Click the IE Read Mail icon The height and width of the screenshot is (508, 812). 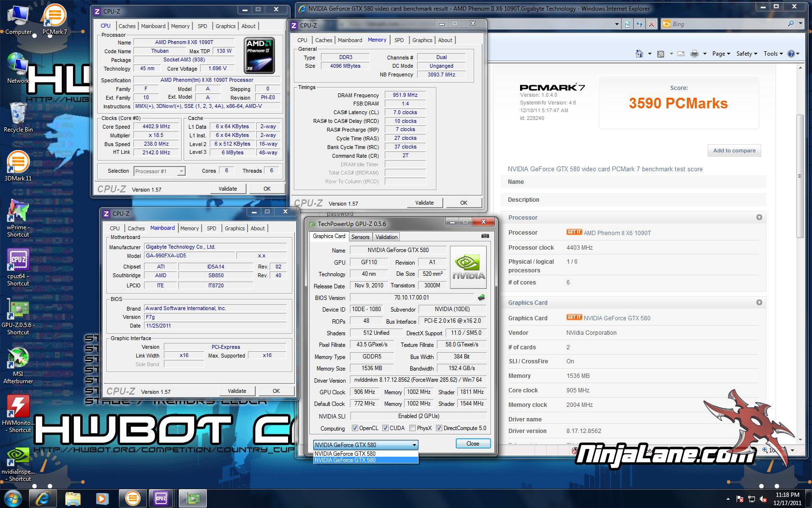[x=681, y=54]
